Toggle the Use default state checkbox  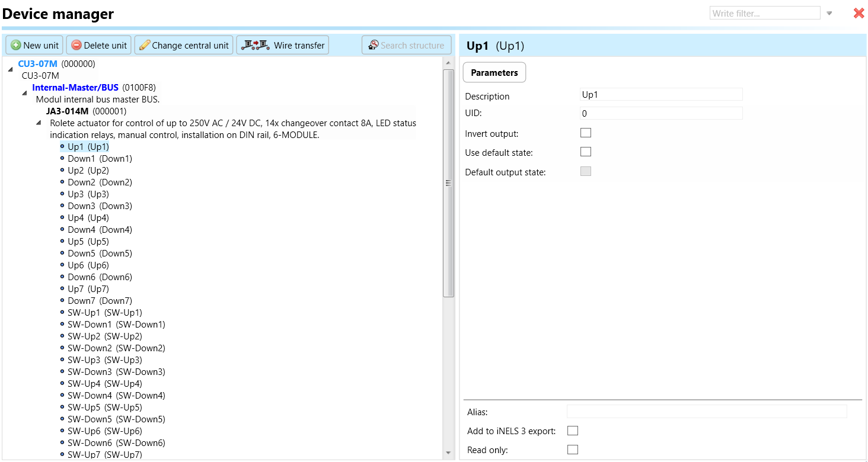586,152
